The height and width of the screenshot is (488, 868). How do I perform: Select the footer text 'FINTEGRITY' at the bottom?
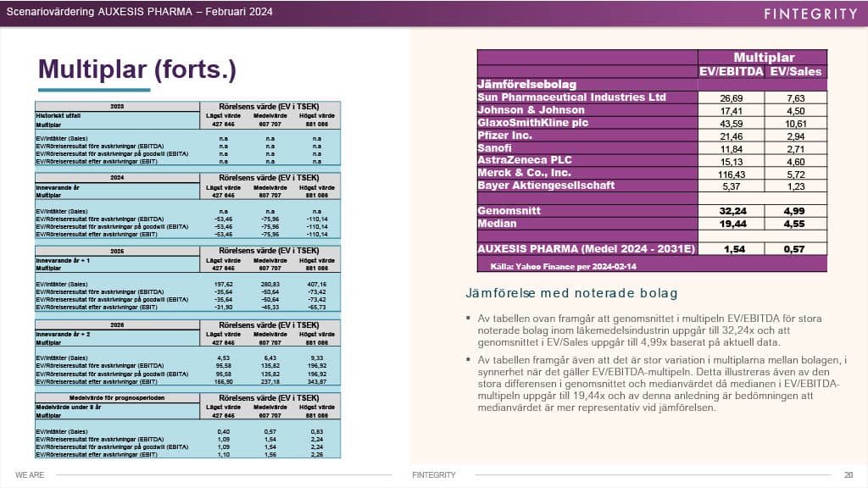point(434,474)
